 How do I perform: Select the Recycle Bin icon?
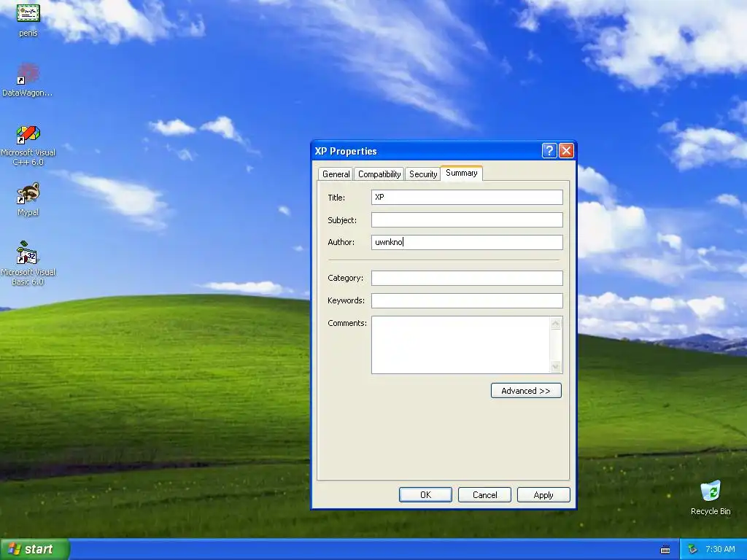(x=711, y=497)
